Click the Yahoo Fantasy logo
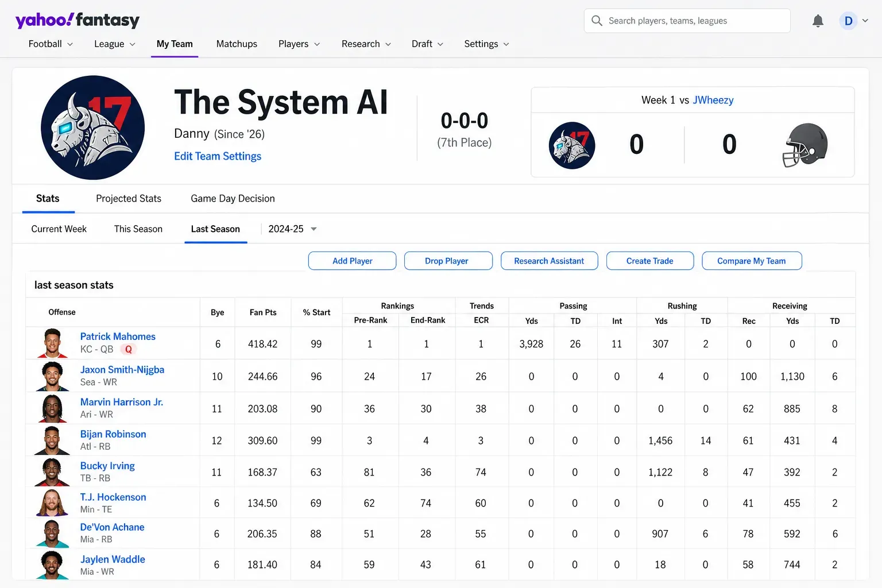The image size is (882, 588). (78, 21)
